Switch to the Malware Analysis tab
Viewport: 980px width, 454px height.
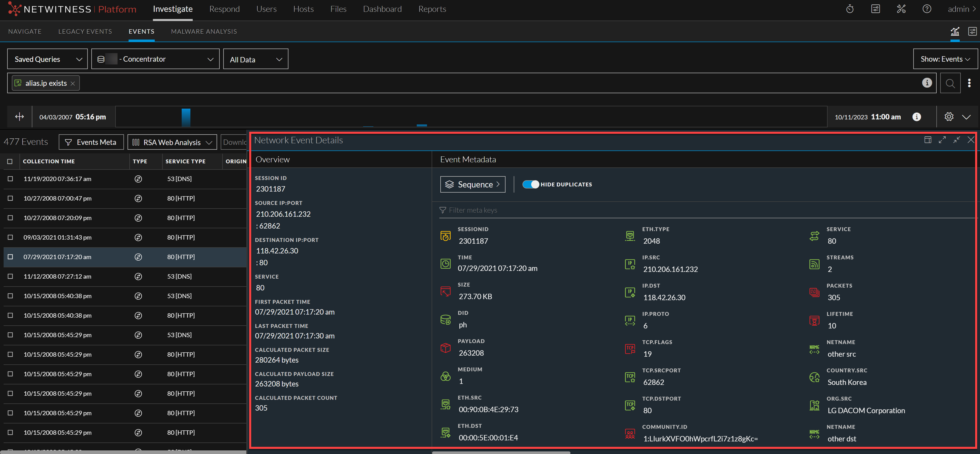[203, 32]
